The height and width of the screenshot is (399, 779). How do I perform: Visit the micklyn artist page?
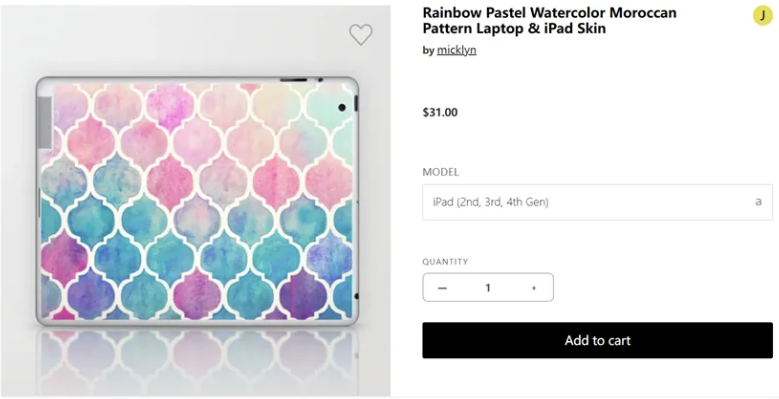[457, 50]
